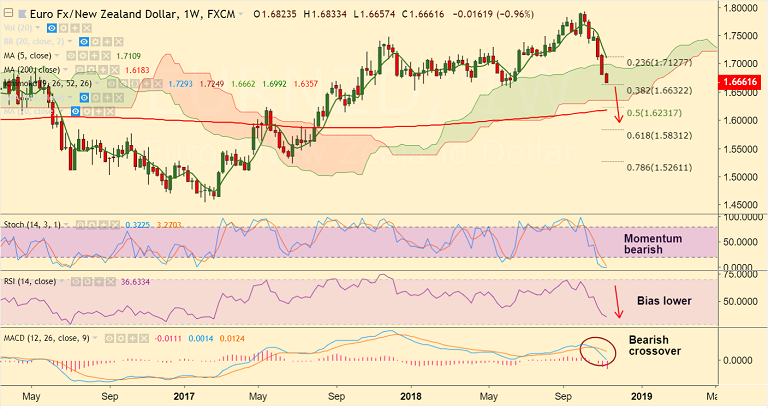Click the red 1.66616 current price label
This screenshot has height=409, width=768.
pyautogui.click(x=739, y=82)
